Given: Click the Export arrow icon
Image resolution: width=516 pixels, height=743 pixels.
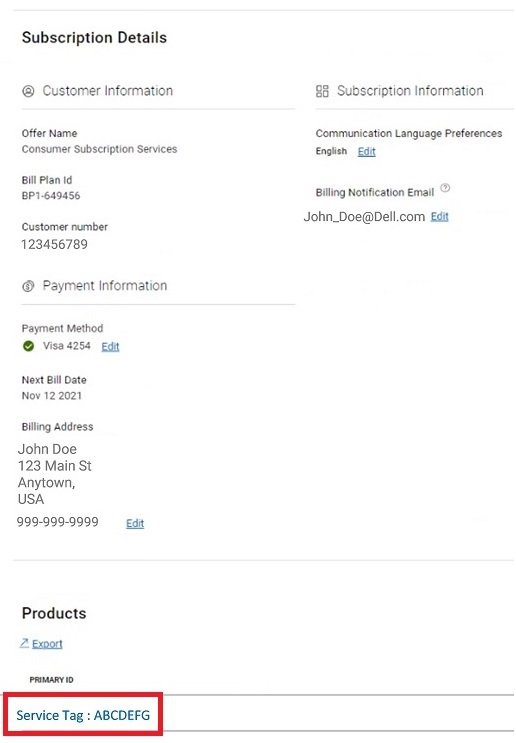Looking at the screenshot, I should 24,643.
